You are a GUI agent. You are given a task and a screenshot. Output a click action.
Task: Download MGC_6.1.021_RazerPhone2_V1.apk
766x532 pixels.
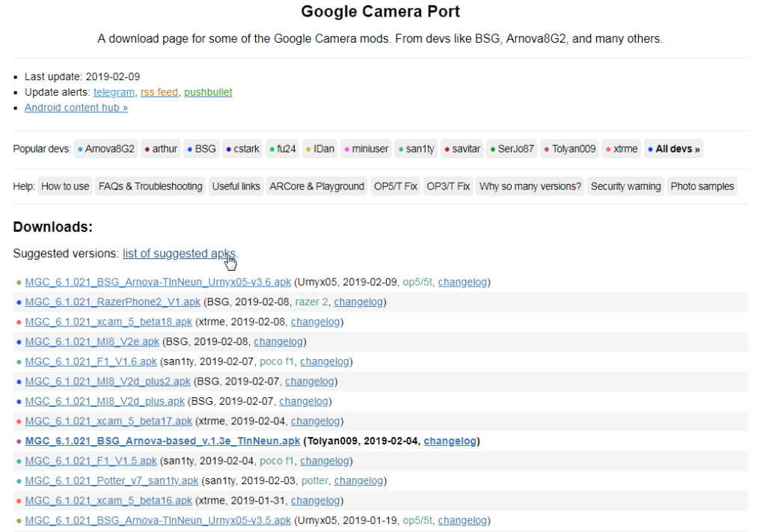pyautogui.click(x=113, y=302)
